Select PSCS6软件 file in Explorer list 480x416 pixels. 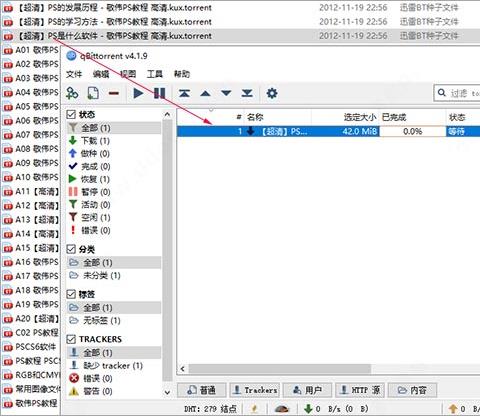click(x=35, y=347)
